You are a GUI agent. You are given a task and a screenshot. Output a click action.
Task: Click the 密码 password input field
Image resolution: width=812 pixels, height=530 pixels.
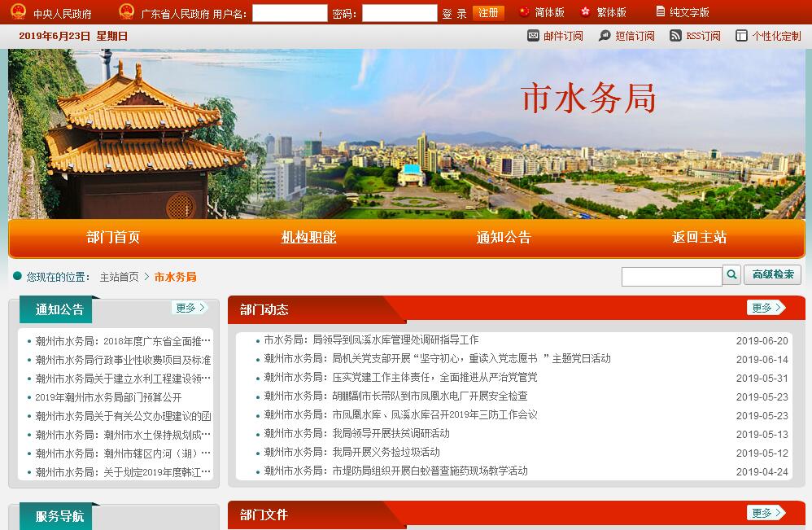(399, 13)
